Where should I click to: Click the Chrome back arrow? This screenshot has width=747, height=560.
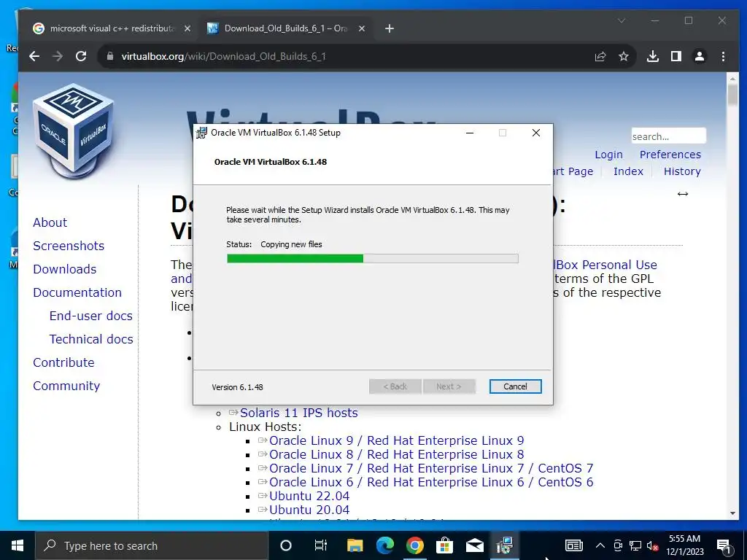[34, 56]
